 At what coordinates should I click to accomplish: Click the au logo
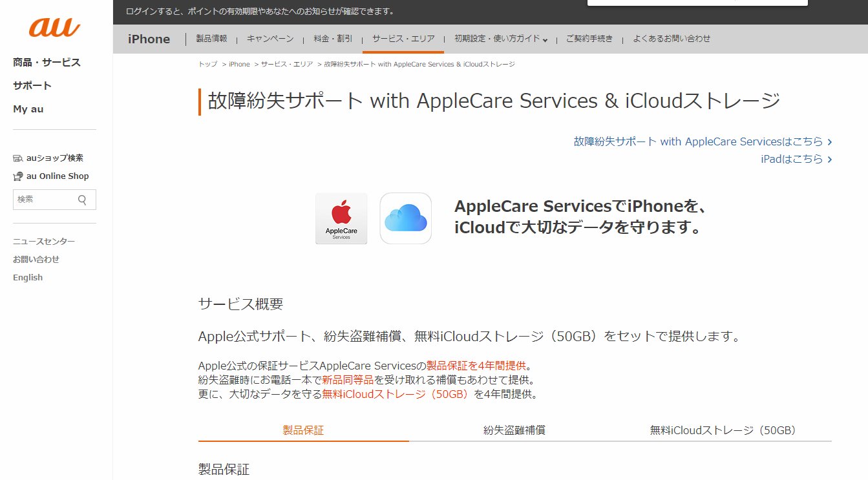pyautogui.click(x=55, y=27)
